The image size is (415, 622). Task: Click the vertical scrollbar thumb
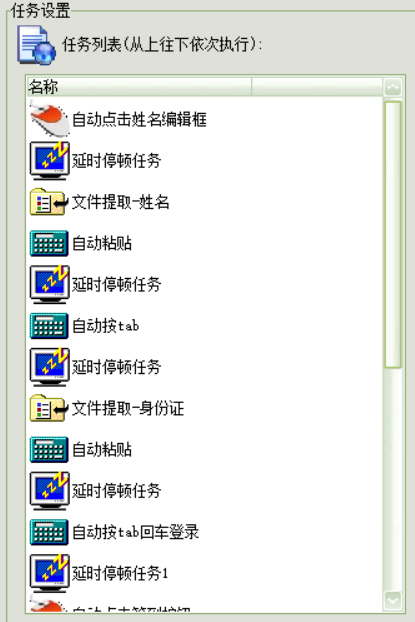pos(393,234)
